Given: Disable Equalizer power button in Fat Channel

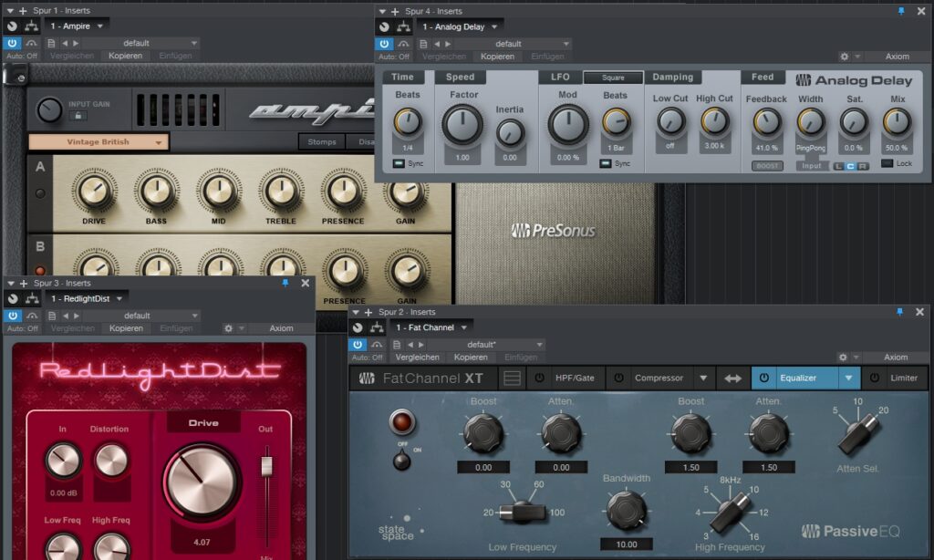Looking at the screenshot, I should (763, 378).
